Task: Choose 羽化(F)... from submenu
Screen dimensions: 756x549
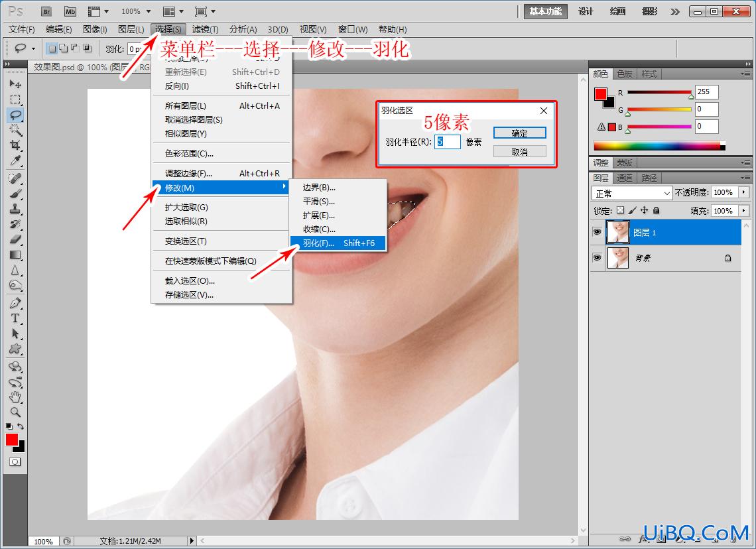Action: point(338,243)
